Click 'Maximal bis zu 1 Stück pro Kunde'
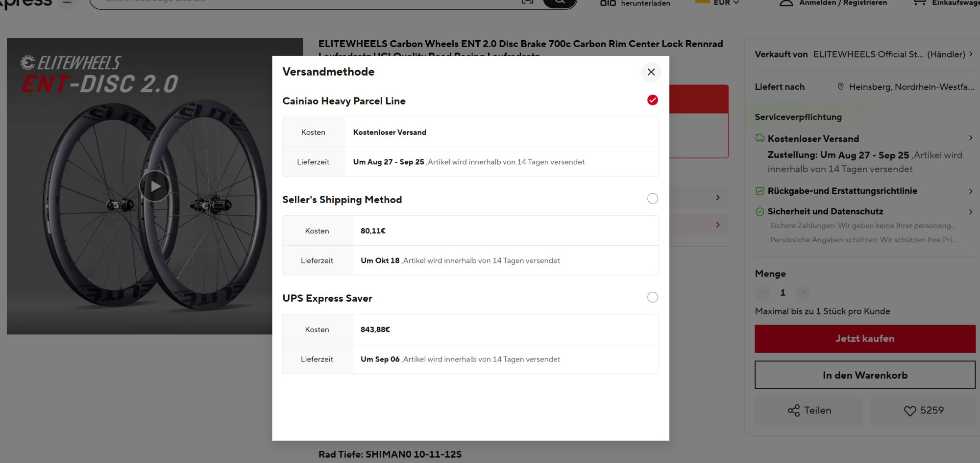This screenshot has width=980, height=463. pyautogui.click(x=822, y=311)
